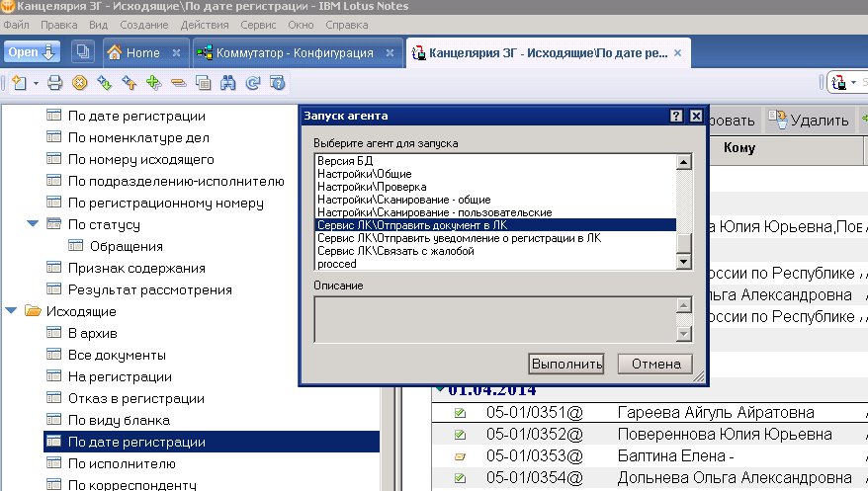868x491 pixels.
Task: Collapse the По статусу tree node
Action: pos(33,224)
